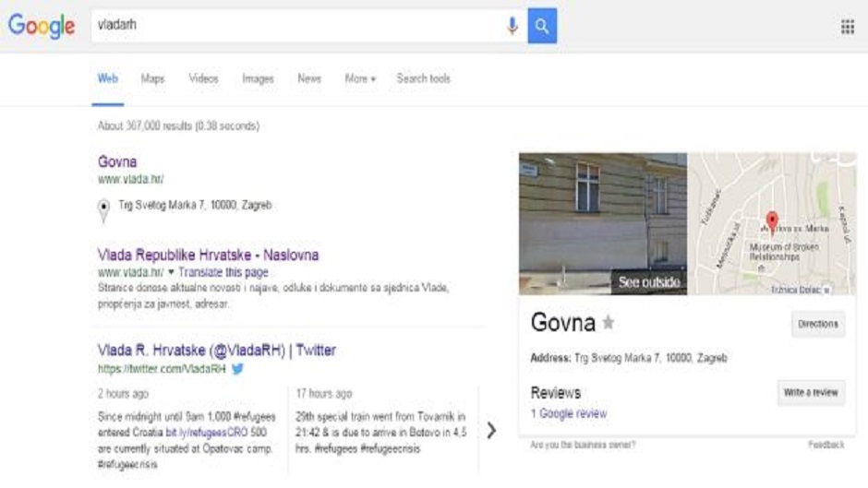Click the red map marker
Viewport: 868px width, 488px height.
[772, 222]
